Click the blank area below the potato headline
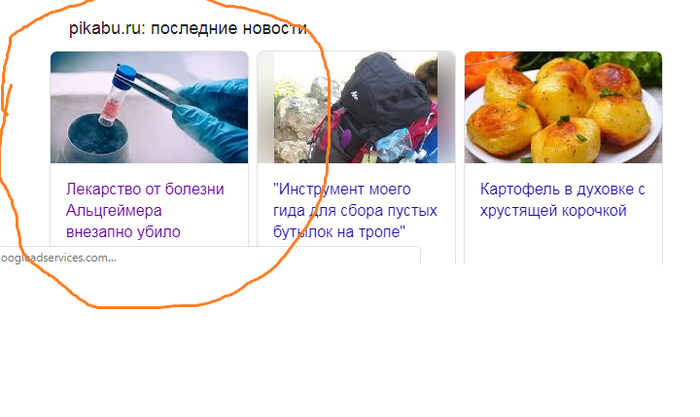700x417 pixels. pyautogui.click(x=563, y=243)
